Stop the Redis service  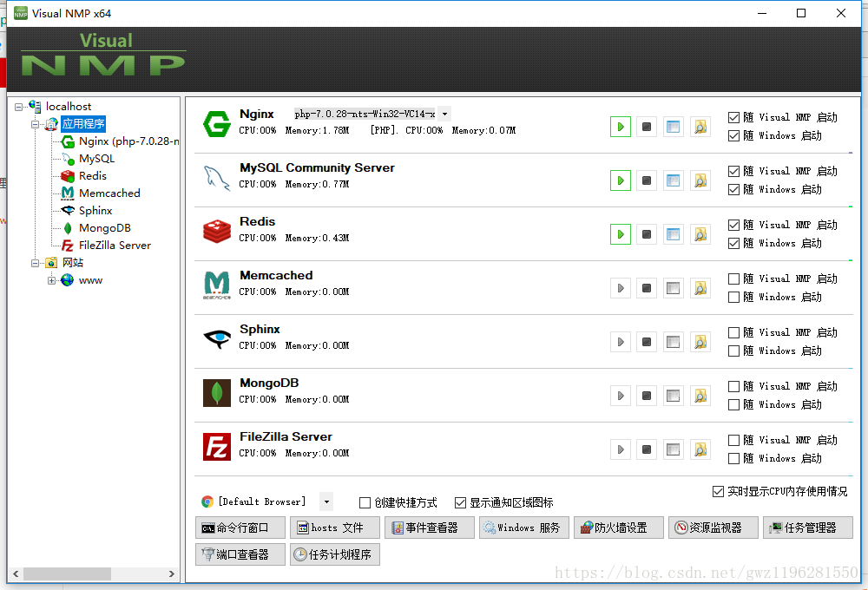(x=647, y=234)
